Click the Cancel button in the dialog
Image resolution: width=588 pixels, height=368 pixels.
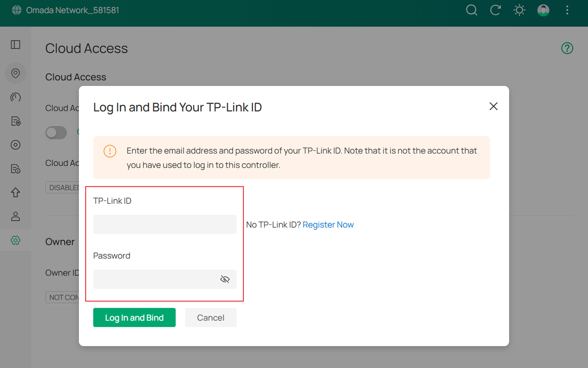click(211, 317)
